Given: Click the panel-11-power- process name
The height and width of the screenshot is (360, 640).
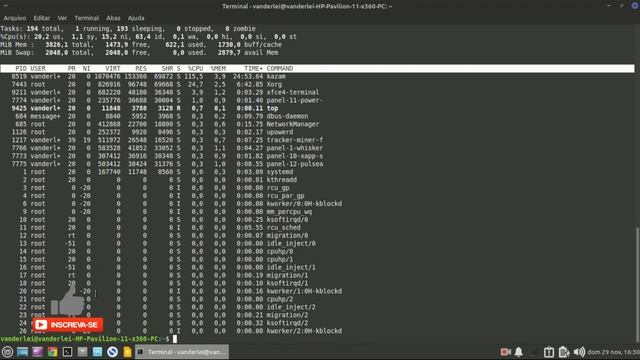Looking at the screenshot, I should click(295, 100).
